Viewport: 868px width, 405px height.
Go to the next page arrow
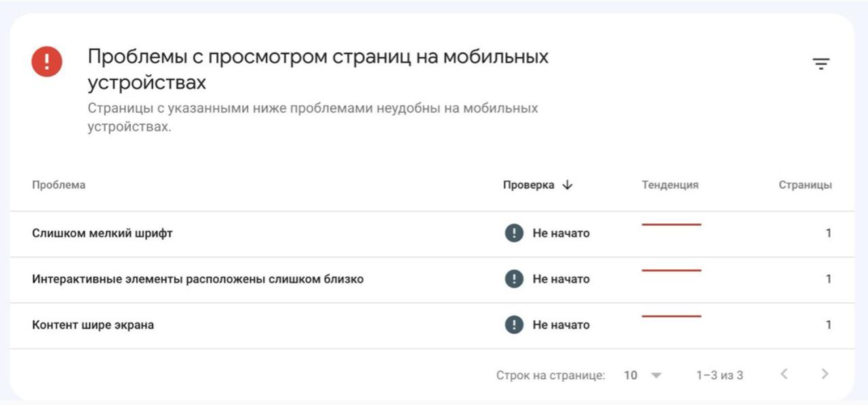click(x=825, y=374)
